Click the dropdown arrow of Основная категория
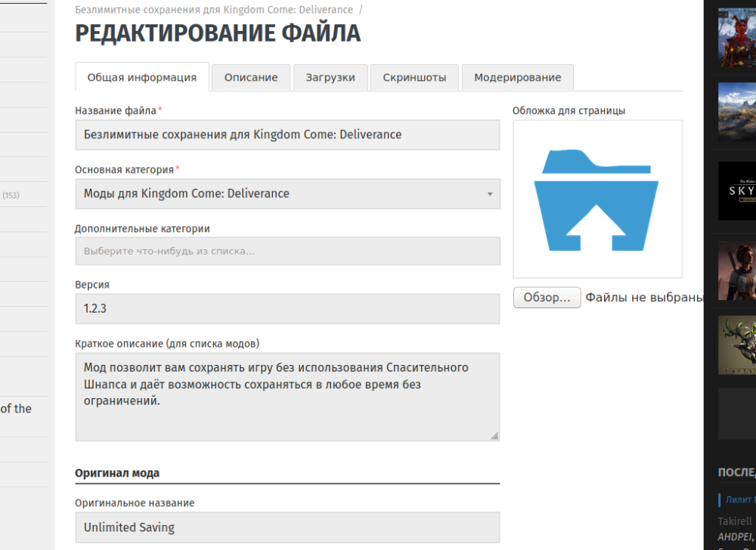Screen dimensions: 756x550 coord(490,194)
